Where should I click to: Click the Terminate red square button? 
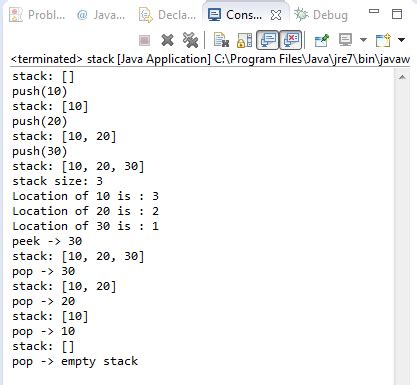tap(144, 40)
